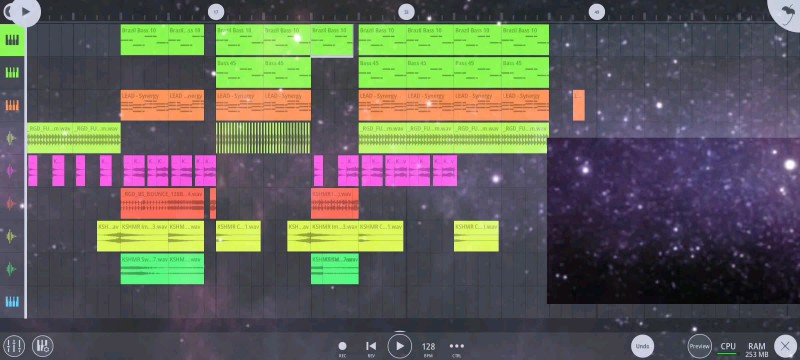
Task: Select the pink audio track waveform icon
Action: (11, 171)
